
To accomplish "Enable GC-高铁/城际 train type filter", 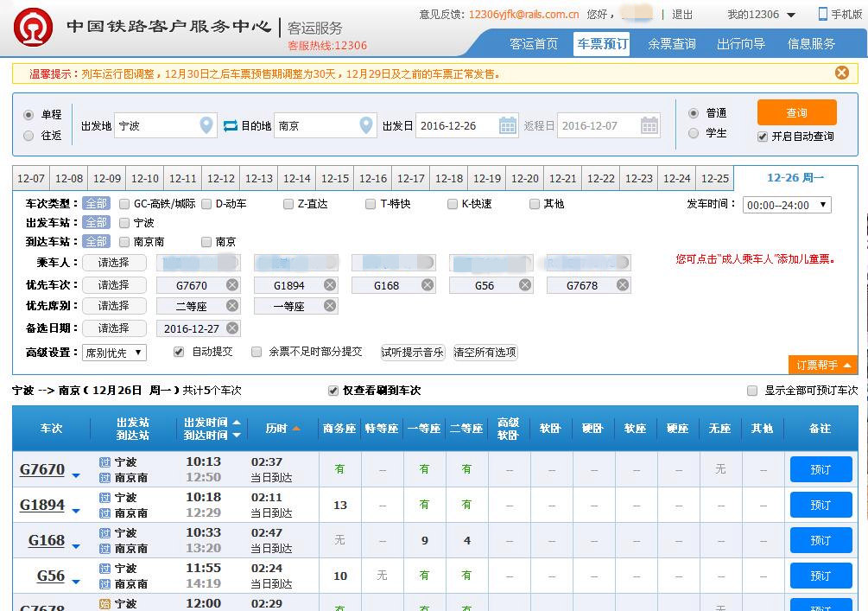I will point(124,204).
